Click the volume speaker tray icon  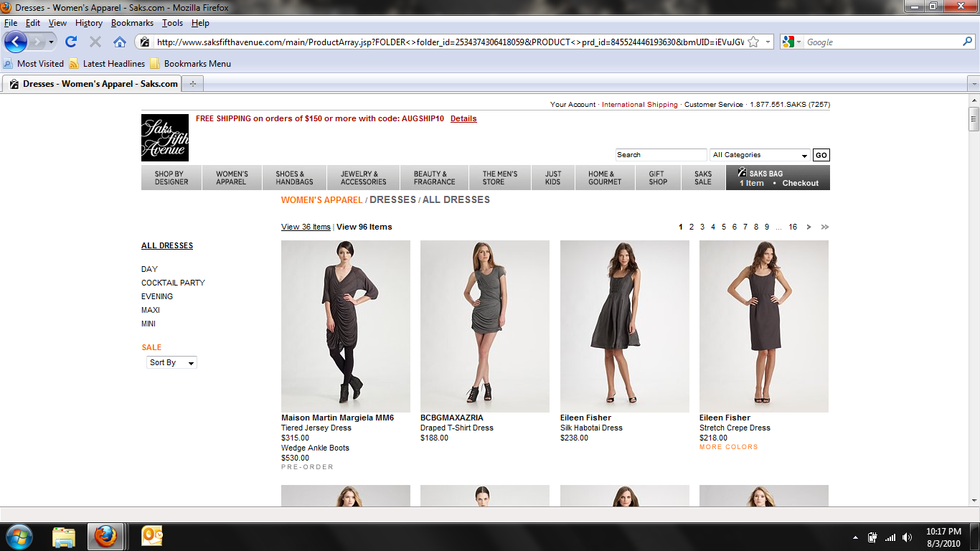tap(908, 537)
